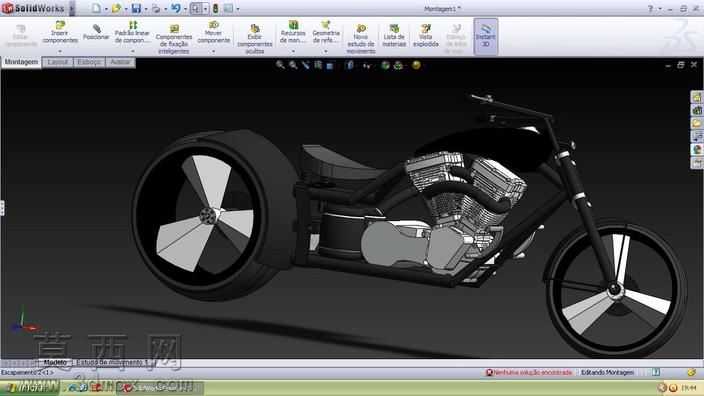This screenshot has width=704, height=396.
Task: Expand dropdown under Inserir componentes
Action: coord(60,51)
